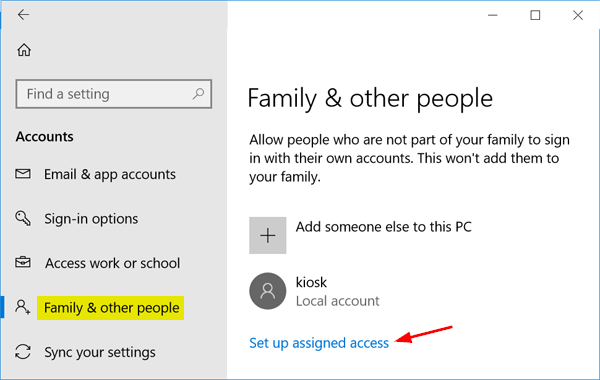Open Settings home via house icon
Image resolution: width=600 pixels, height=380 pixels.
(x=24, y=50)
